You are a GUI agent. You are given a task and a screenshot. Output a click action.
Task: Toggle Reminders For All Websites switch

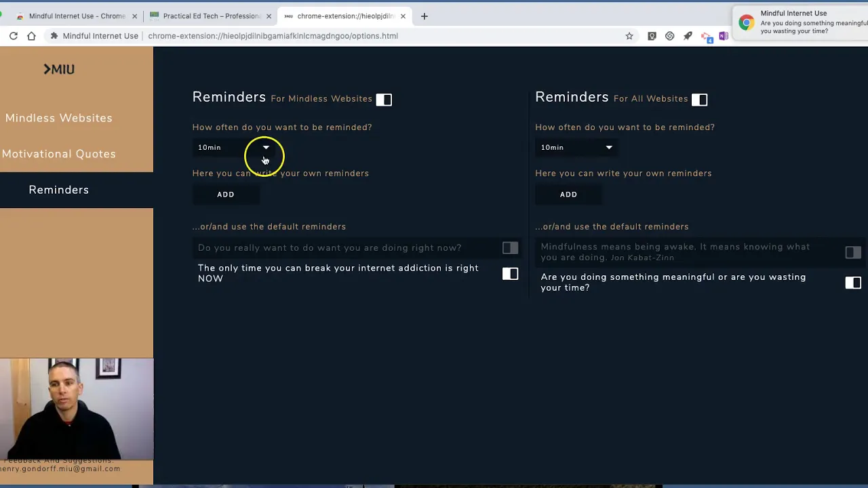point(700,100)
